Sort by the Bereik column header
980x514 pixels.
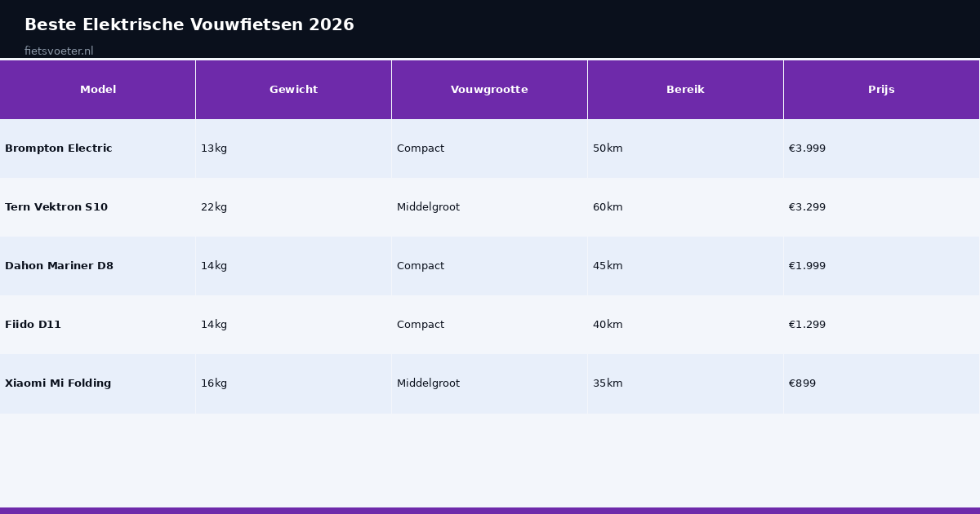coord(685,90)
